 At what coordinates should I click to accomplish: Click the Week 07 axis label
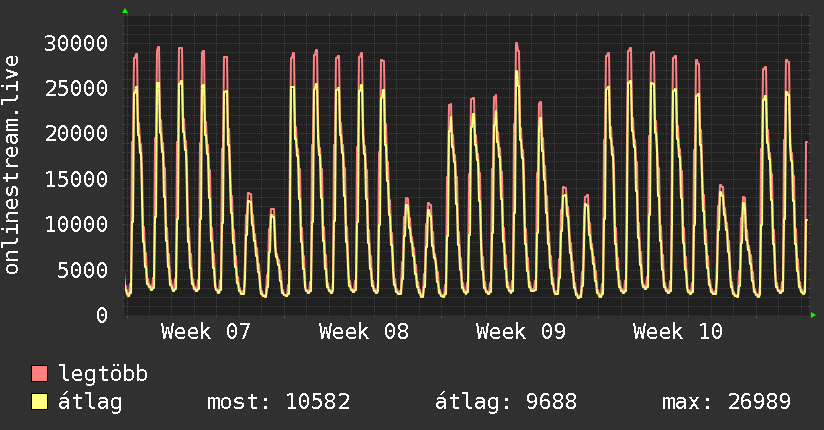click(x=206, y=332)
